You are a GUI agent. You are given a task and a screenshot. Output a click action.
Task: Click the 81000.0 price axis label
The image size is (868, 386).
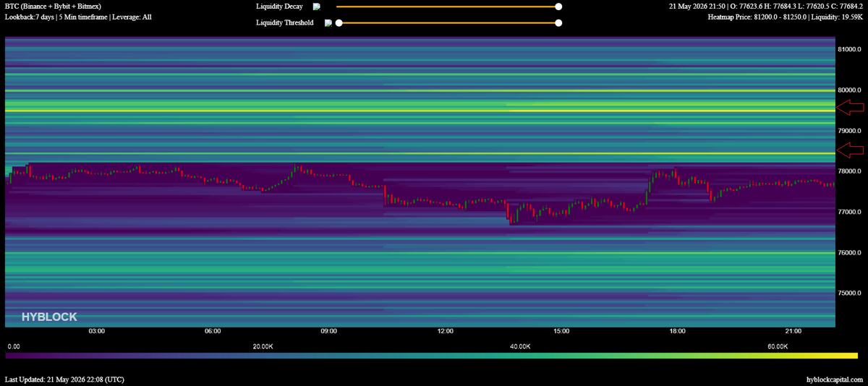point(851,50)
